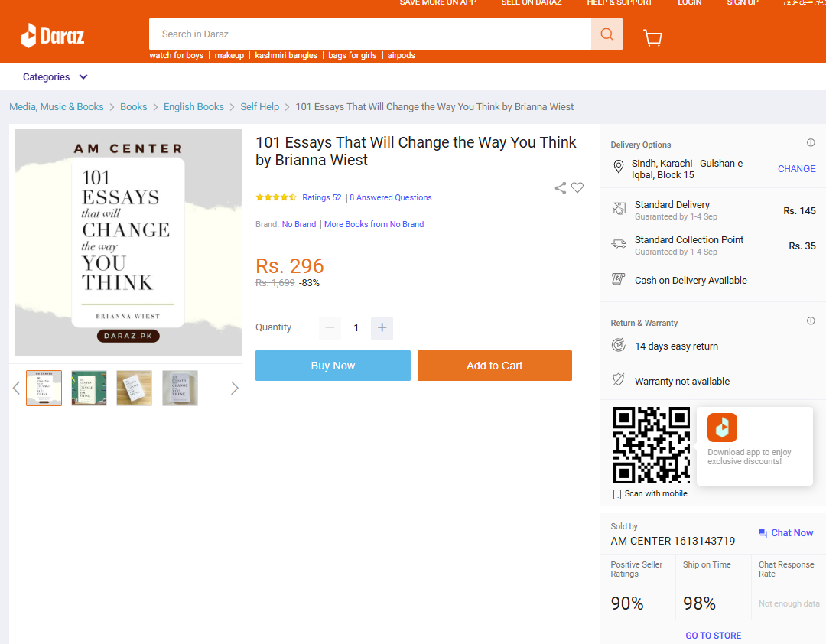The image size is (826, 644).
Task: Increase quantity with plus button
Action: [382, 328]
